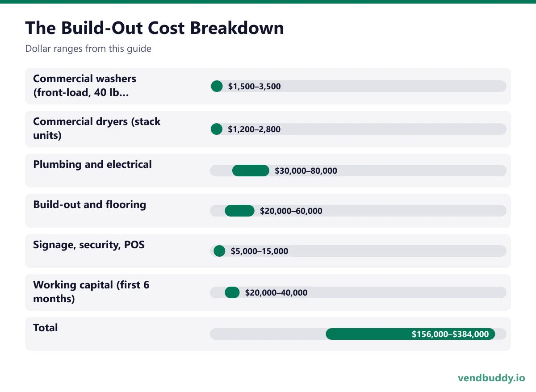Viewport: 536px width, 392px height.
Task: Click the $20,000–60,000 value
Action: [291, 211]
